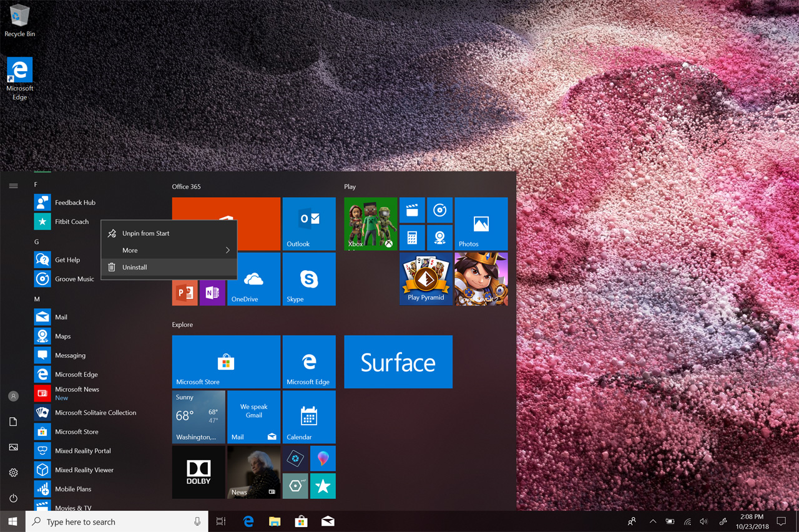Show hidden system tray icons
799x532 pixels.
click(652, 521)
